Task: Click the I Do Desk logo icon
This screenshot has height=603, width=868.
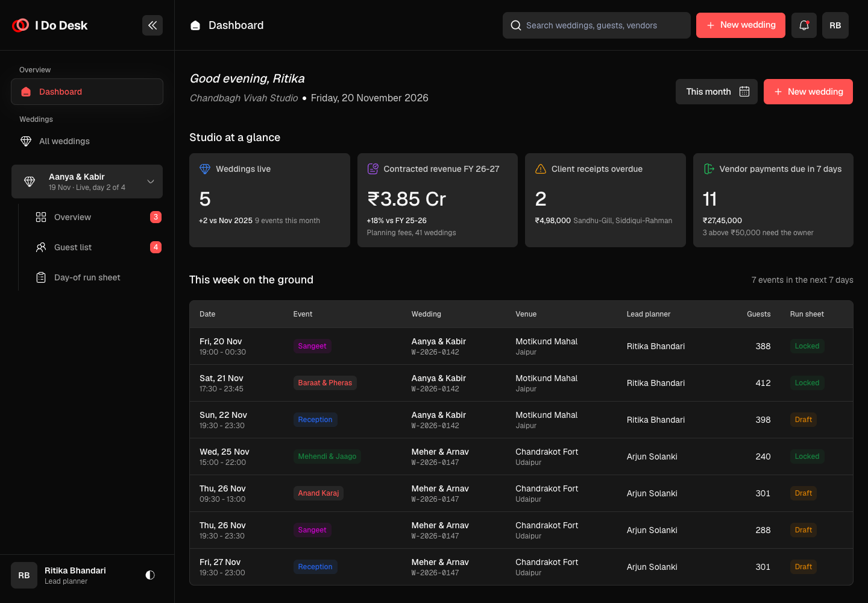Action: 20,25
